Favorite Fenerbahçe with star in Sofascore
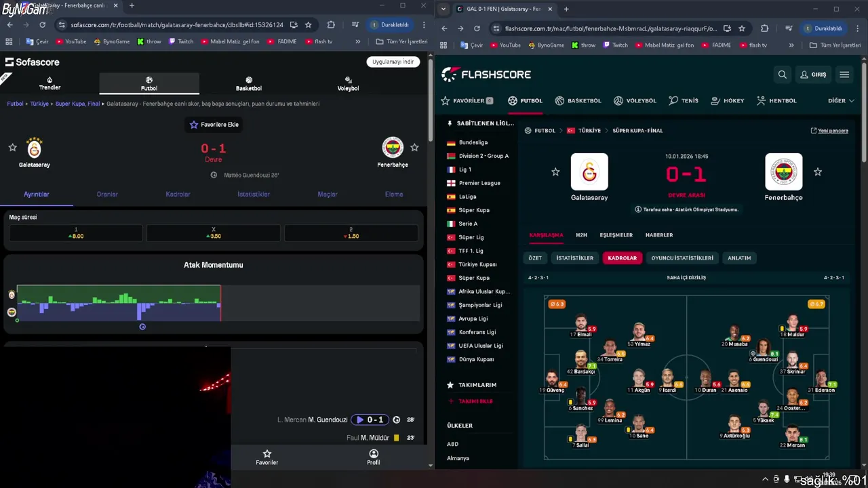 [x=414, y=147]
